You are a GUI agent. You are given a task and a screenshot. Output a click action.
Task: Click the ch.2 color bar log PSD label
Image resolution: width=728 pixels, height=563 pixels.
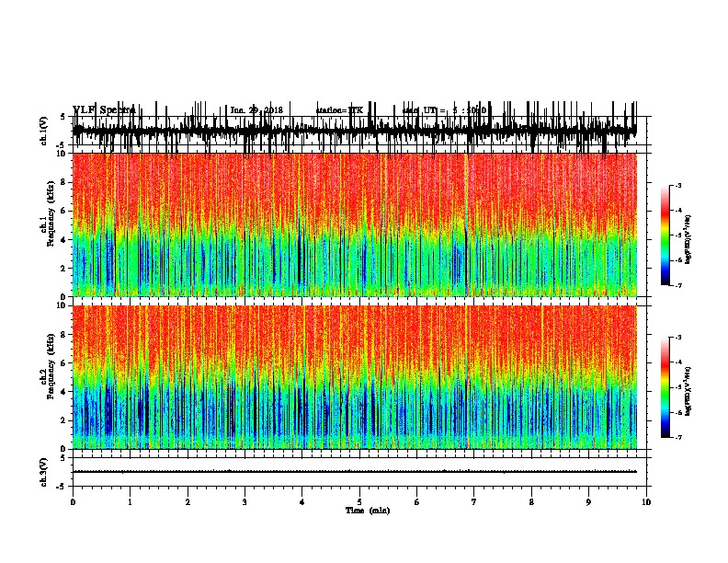(688, 391)
